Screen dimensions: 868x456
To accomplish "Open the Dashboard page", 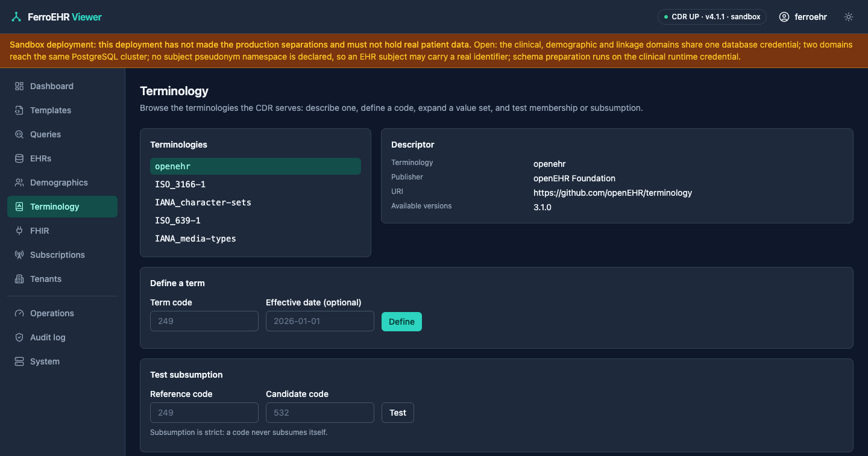I will point(62,86).
